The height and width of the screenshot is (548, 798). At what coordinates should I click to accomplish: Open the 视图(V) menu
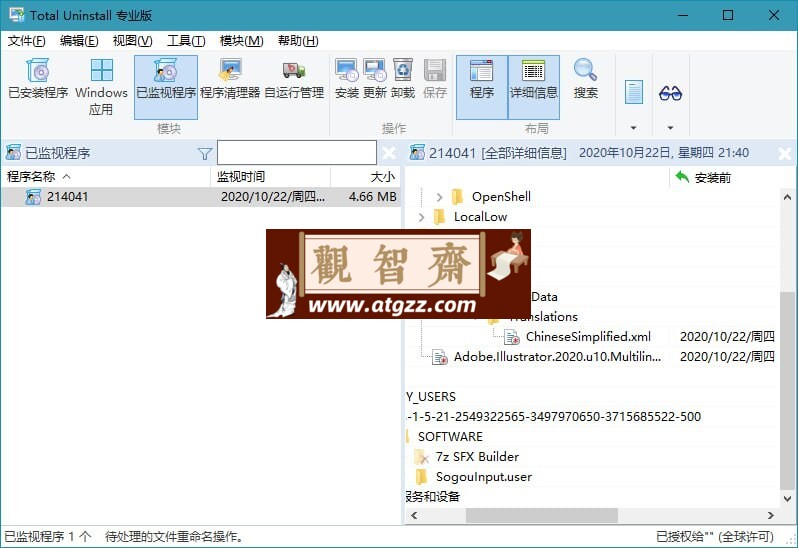tap(132, 41)
